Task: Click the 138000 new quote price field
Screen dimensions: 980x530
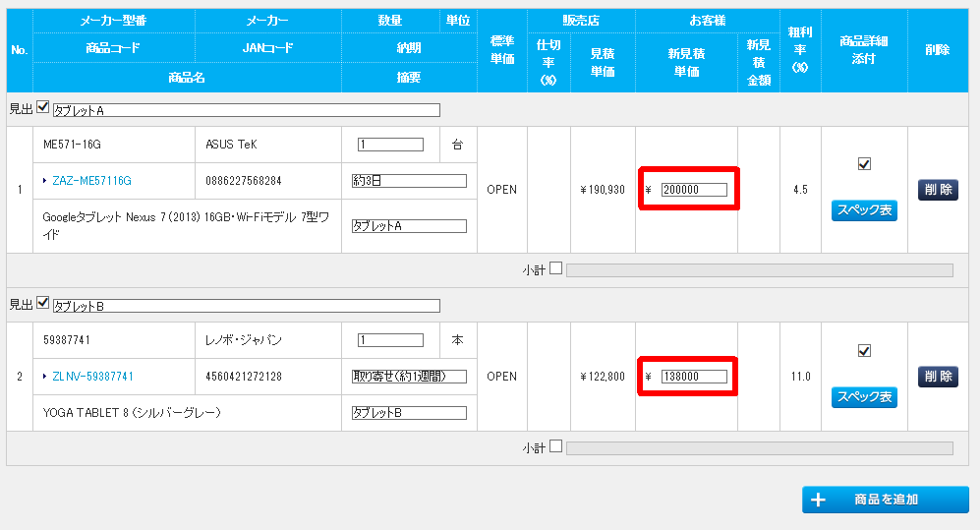Action: tap(694, 377)
